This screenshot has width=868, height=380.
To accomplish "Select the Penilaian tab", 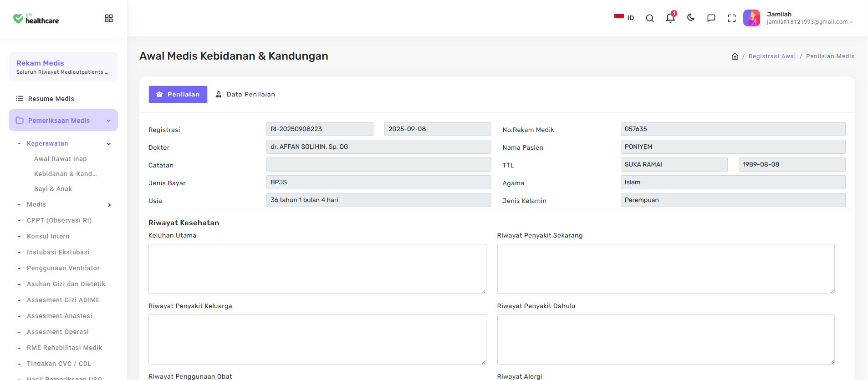I will tap(178, 94).
